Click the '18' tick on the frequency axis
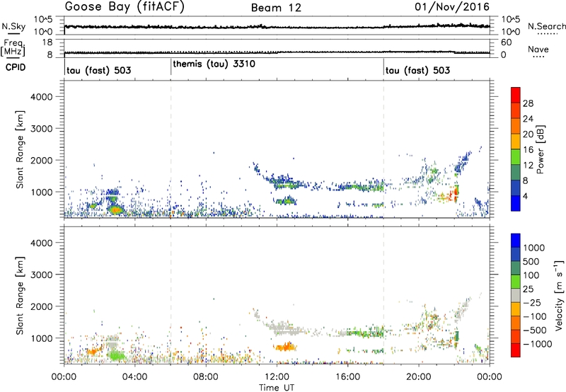566x392 pixels. click(47, 42)
